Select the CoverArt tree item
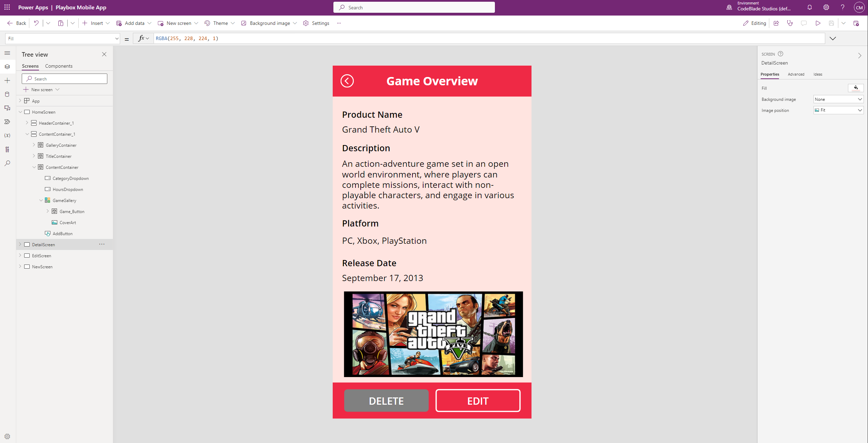868x443 pixels. click(68, 222)
